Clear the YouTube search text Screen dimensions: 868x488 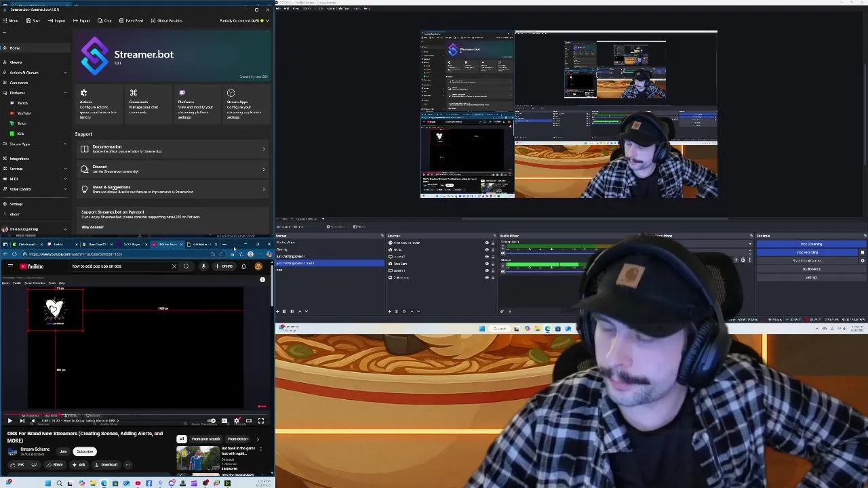[174, 266]
